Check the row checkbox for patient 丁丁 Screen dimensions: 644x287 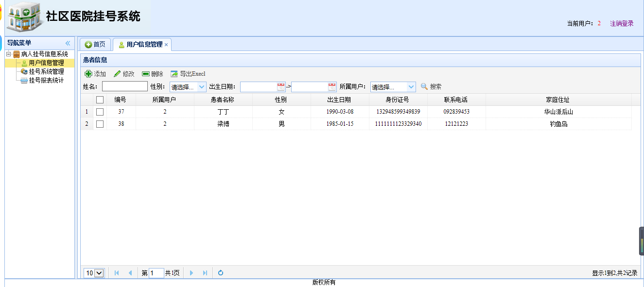[x=100, y=112]
